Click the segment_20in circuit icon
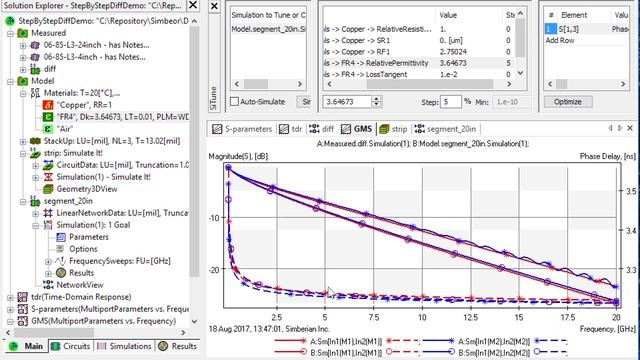Viewport: 640px width, 360px height. pyautogui.click(x=35, y=201)
